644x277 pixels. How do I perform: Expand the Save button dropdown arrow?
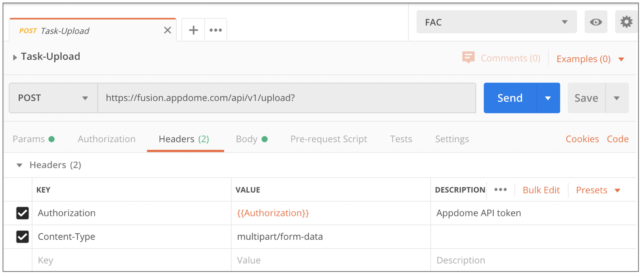click(616, 98)
